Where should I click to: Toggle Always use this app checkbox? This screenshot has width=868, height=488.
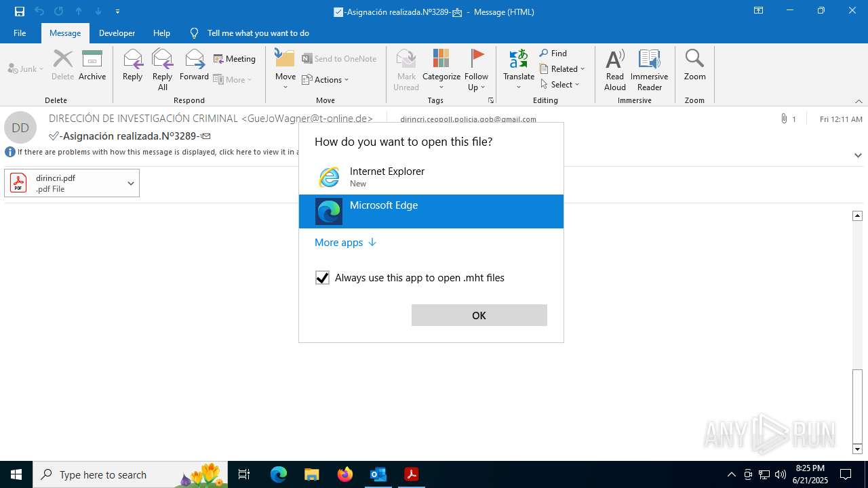(x=322, y=278)
